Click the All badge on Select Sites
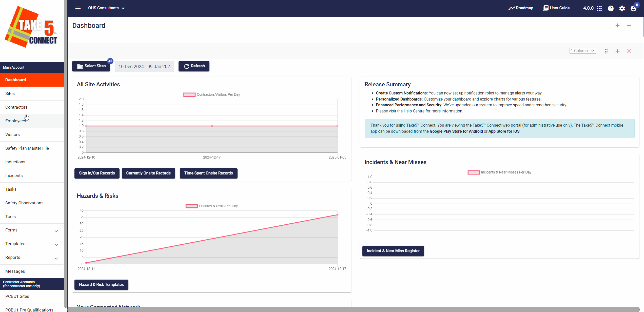Image resolution: width=644 pixels, height=312 pixels. [110, 61]
